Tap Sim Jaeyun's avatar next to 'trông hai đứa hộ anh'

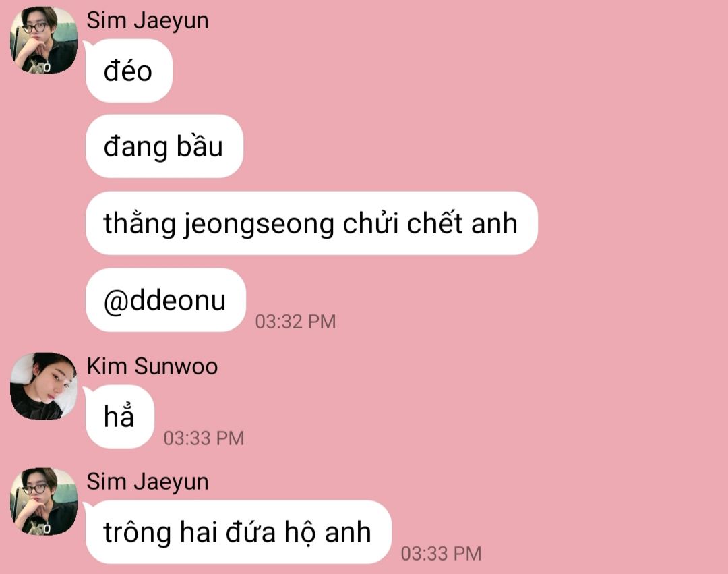(x=44, y=502)
